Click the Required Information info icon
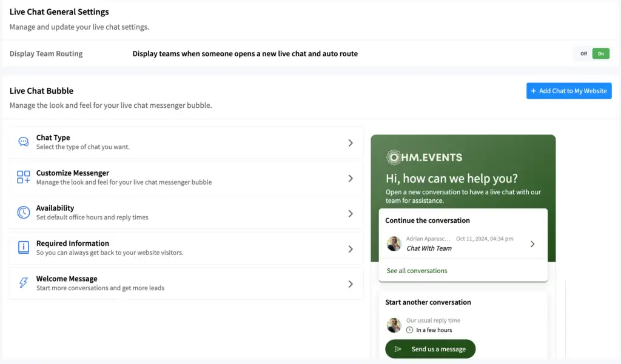This screenshot has height=364, width=621. click(x=23, y=247)
